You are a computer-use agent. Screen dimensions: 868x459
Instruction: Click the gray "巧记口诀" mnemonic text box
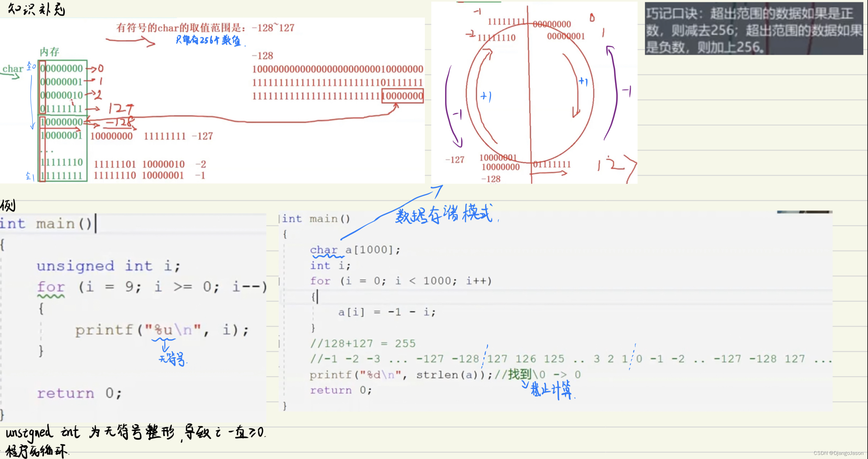(754, 29)
